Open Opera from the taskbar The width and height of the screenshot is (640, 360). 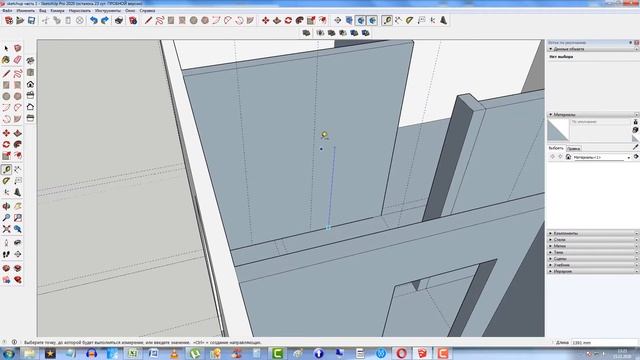(401, 353)
